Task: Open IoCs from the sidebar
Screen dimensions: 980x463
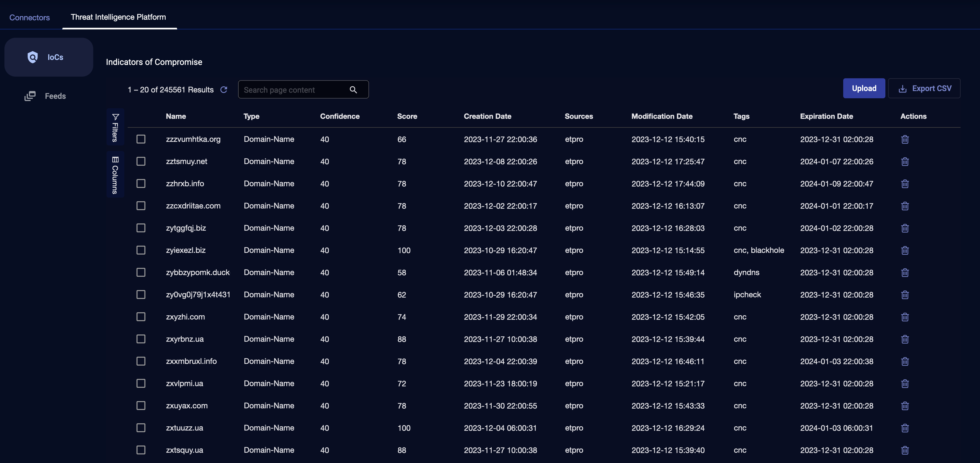Action: pos(49,57)
